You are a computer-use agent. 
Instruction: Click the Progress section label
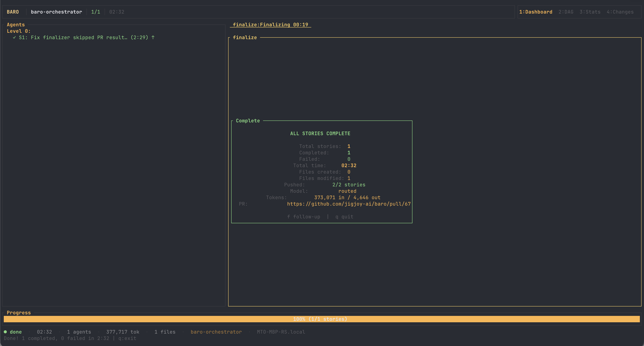[x=19, y=312]
